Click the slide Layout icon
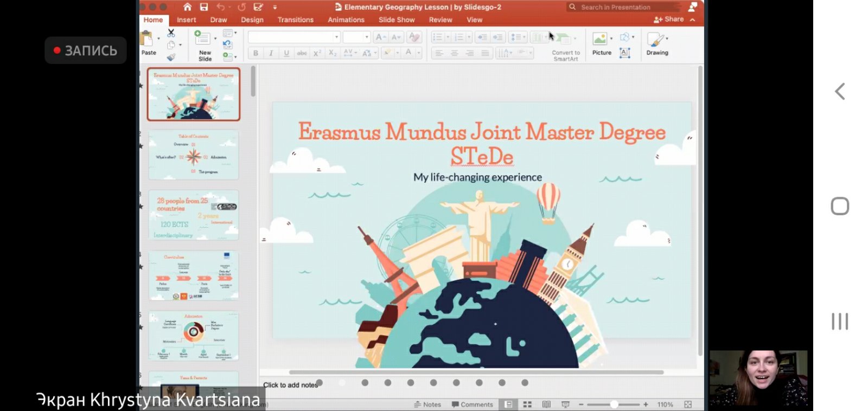This screenshot has width=868, height=411. 228,34
